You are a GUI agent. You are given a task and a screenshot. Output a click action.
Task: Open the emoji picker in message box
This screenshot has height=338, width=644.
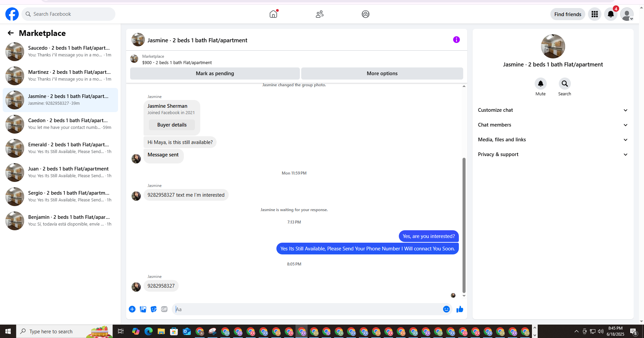pos(446,309)
